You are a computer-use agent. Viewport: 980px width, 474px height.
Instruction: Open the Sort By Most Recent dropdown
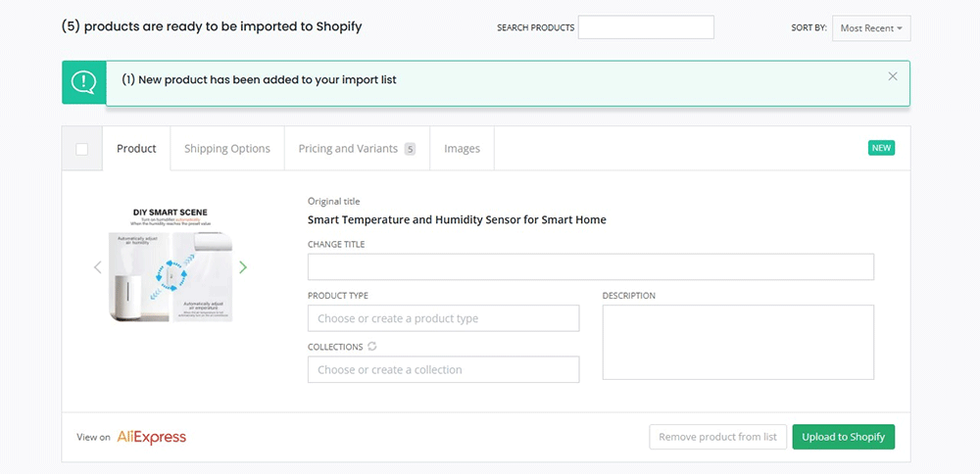871,28
